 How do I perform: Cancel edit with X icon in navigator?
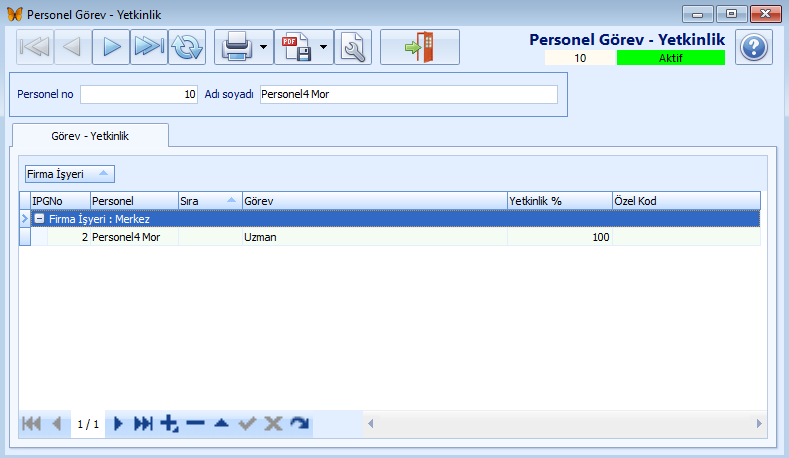pos(273,424)
